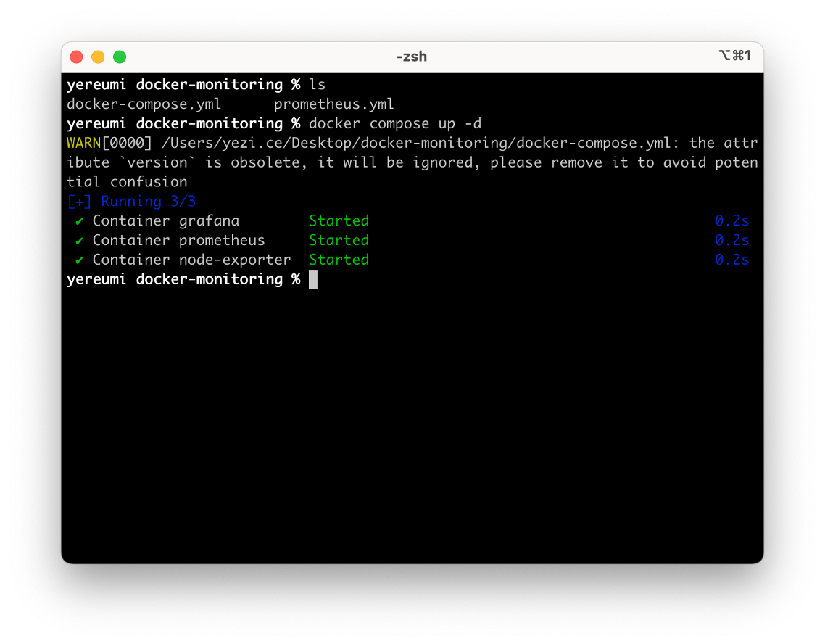Image resolution: width=825 pixels, height=644 pixels.
Task: Select docker-compose.yml file name in ls output
Action: [x=144, y=104]
